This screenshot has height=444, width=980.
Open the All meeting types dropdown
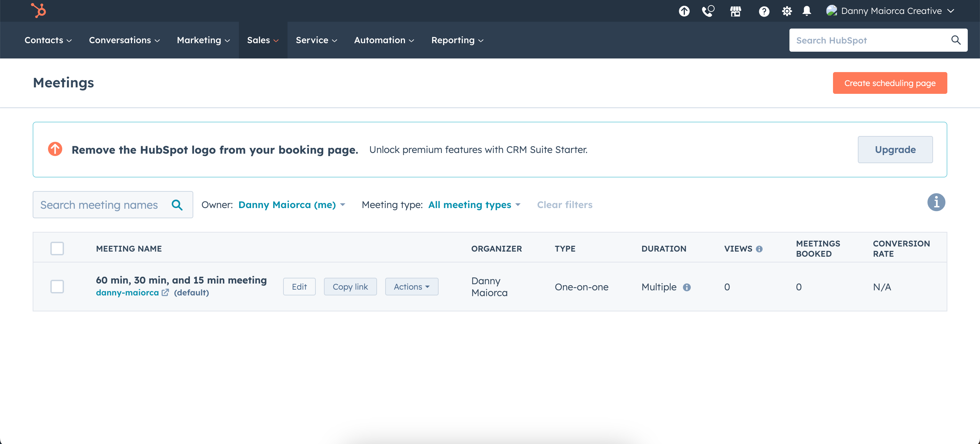point(474,205)
